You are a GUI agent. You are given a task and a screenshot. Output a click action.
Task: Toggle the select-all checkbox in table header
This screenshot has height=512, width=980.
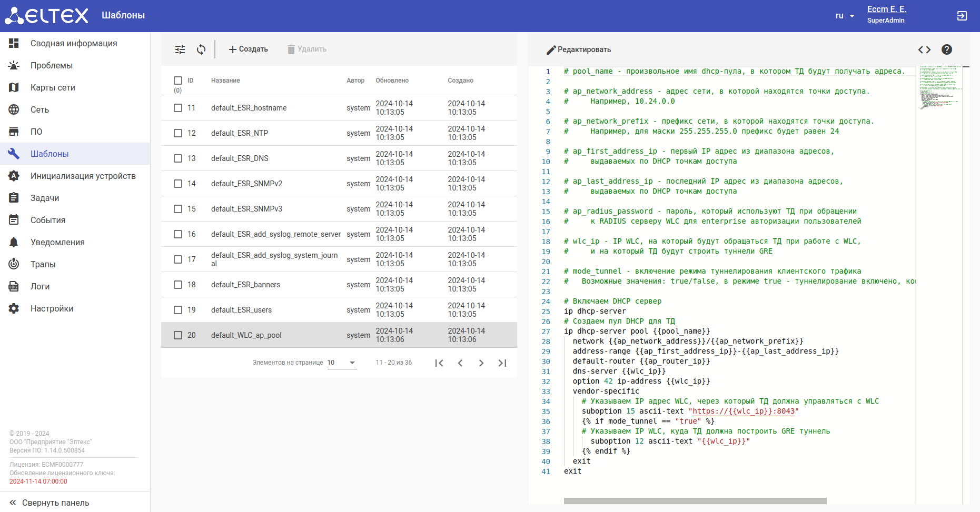pyautogui.click(x=178, y=81)
